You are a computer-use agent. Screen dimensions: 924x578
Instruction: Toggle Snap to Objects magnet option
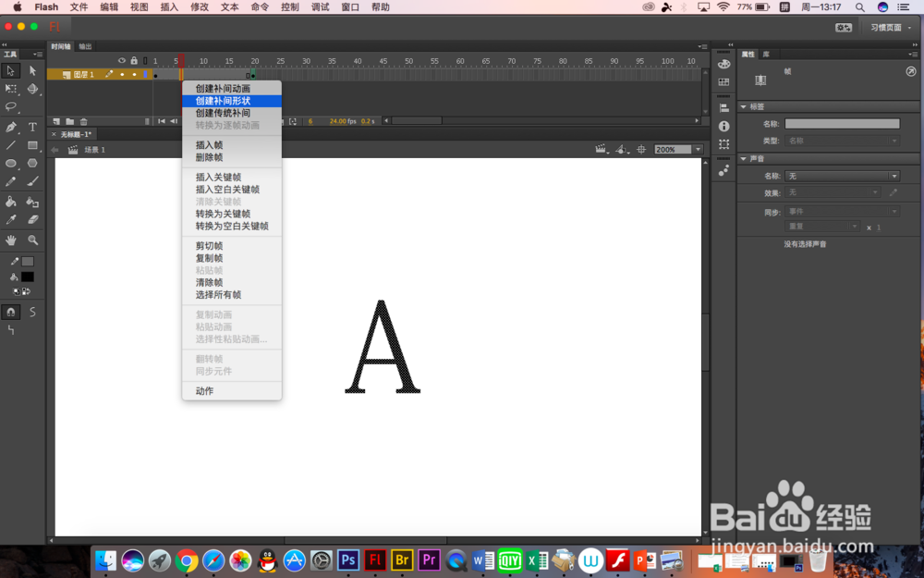(x=10, y=312)
